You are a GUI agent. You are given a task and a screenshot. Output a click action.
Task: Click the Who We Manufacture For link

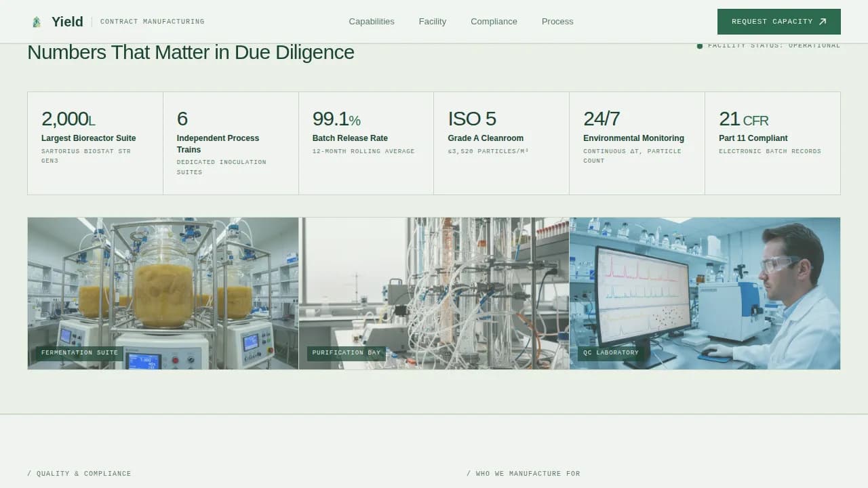pos(523,473)
